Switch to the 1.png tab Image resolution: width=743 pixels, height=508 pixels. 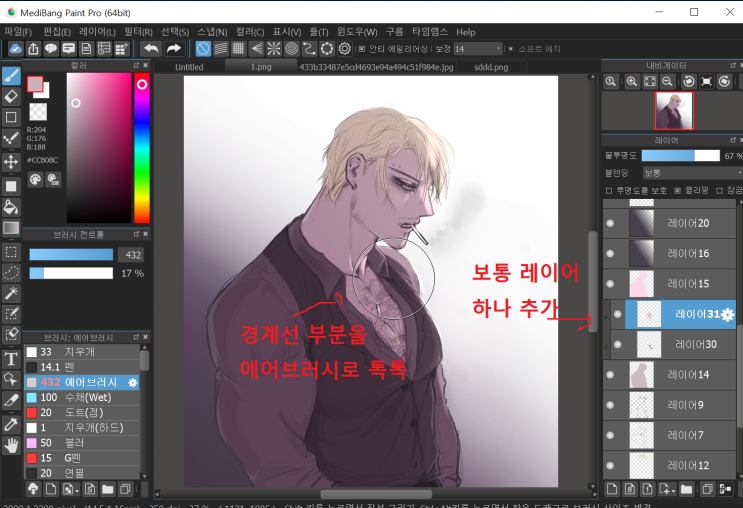coord(261,67)
